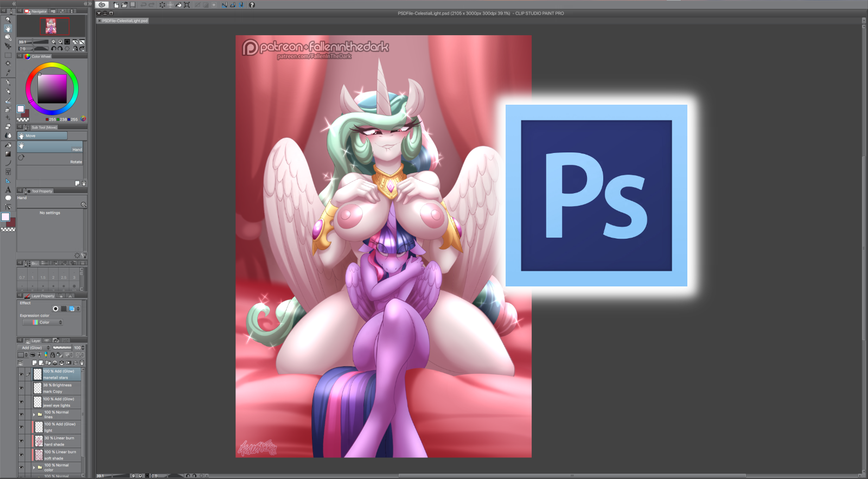Open a file from command bar

(x=124, y=5)
